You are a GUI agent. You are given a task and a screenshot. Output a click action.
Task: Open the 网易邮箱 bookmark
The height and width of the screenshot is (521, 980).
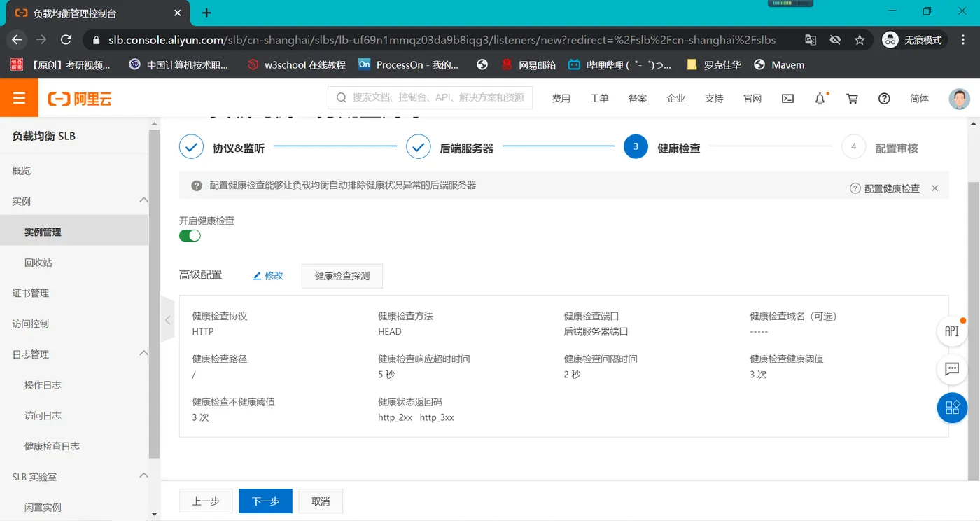pyautogui.click(x=528, y=64)
